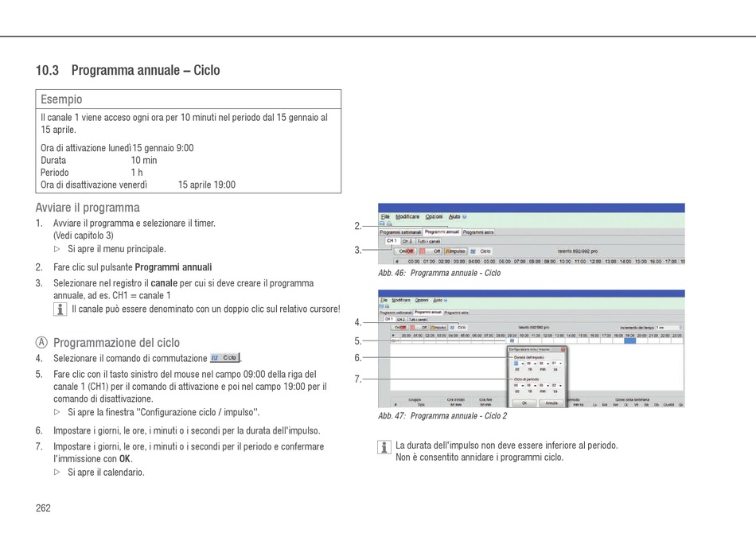This screenshot has height=533, width=756.
Task: Switch to Programmi astro tab in Abb. 47
Action: 456,313
